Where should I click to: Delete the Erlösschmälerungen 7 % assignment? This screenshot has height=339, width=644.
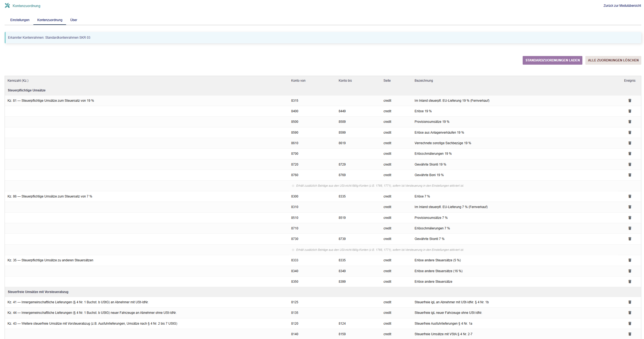click(630, 228)
